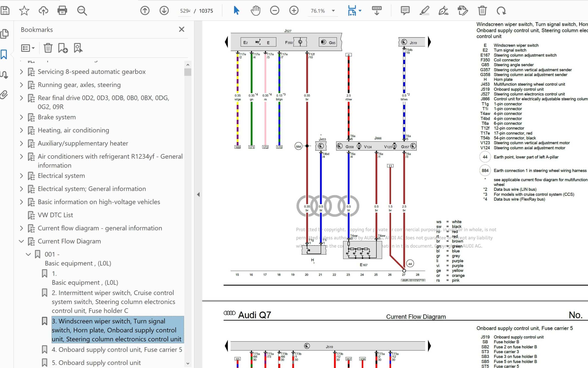Collapse the Current Flow Diagram bookmark
Viewport: 588px width, 368px height.
(21, 241)
